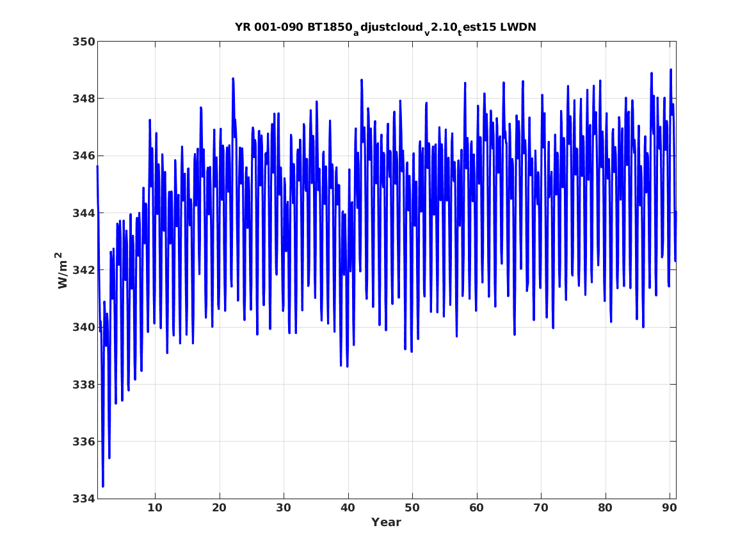Click x-axis tick label 70
This screenshot has width=747, height=560.
point(541,508)
